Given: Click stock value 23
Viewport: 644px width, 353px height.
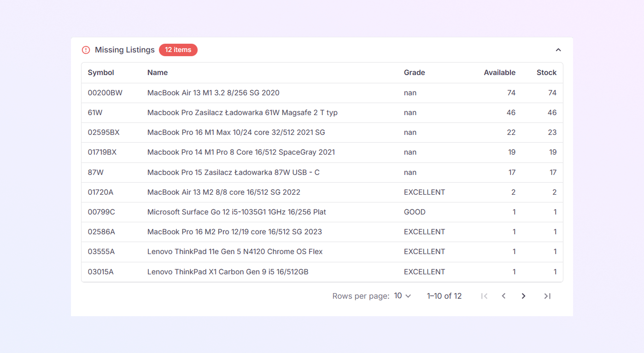Looking at the screenshot, I should point(552,133).
